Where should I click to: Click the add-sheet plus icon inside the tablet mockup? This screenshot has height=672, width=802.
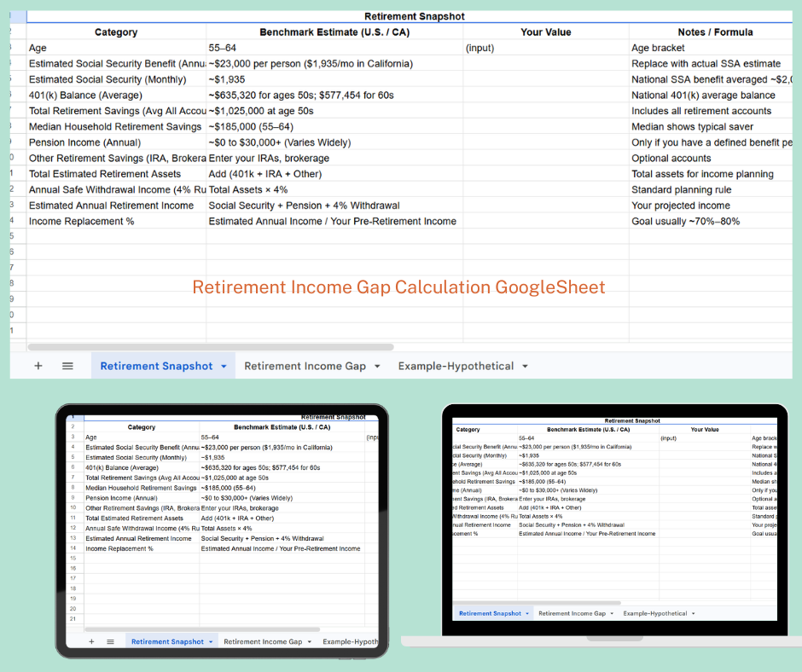90,640
